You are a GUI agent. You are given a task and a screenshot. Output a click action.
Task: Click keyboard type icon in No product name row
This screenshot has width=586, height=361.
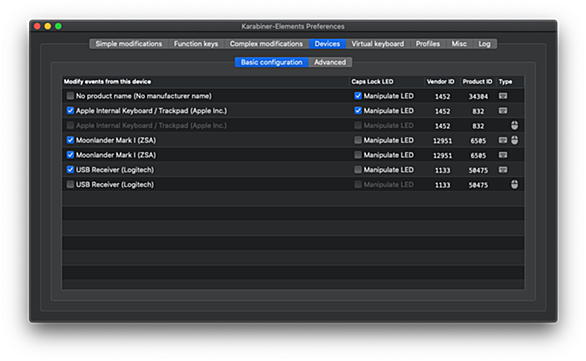click(x=503, y=96)
